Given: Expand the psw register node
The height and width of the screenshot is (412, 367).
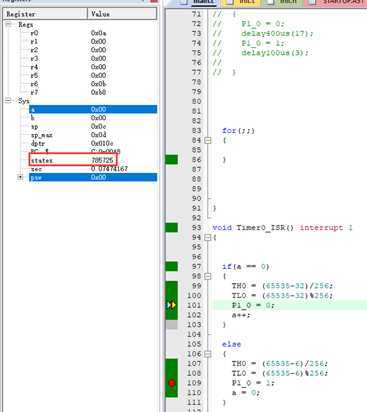Looking at the screenshot, I should point(21,177).
